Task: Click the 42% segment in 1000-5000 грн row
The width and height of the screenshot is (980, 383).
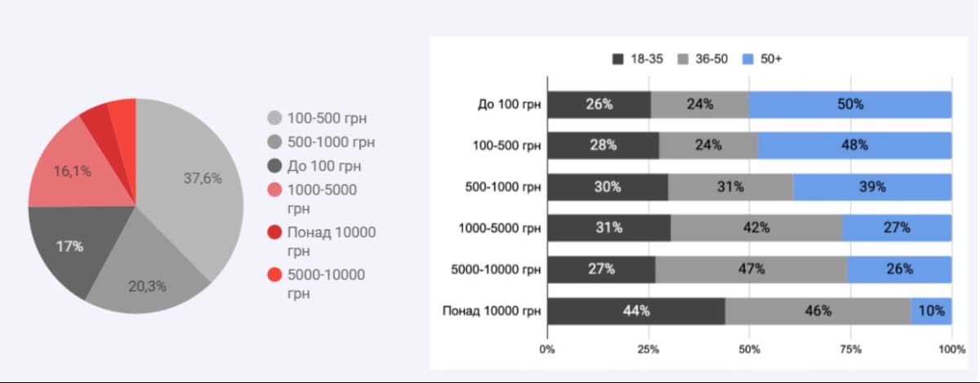Action: tap(757, 228)
